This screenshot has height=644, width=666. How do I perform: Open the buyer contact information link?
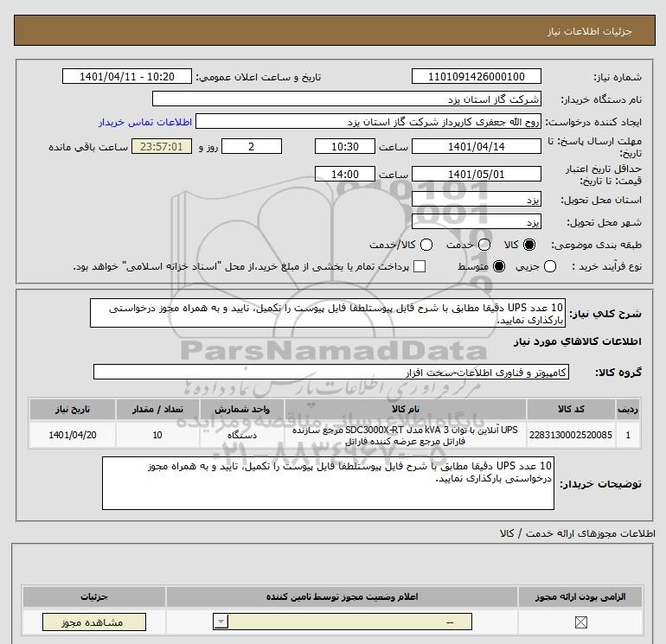145,122
